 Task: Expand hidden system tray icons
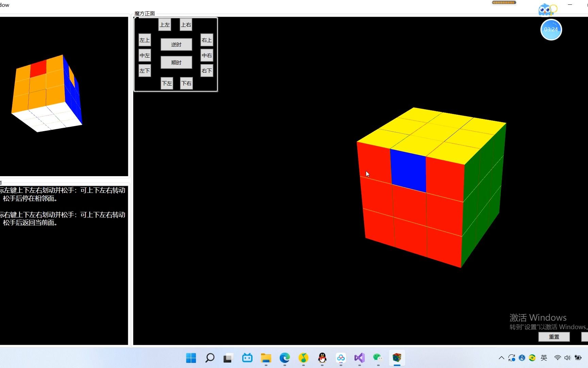(x=501, y=358)
